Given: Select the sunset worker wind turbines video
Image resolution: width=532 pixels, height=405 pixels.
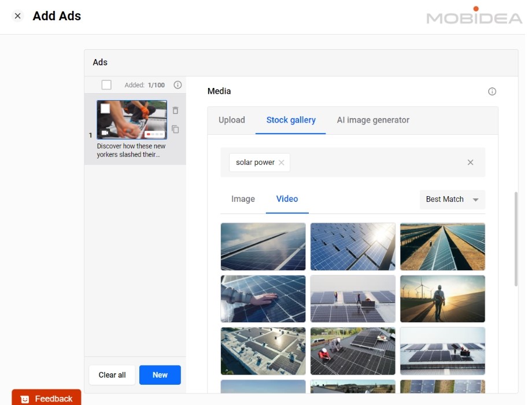Looking at the screenshot, I should [442, 299].
